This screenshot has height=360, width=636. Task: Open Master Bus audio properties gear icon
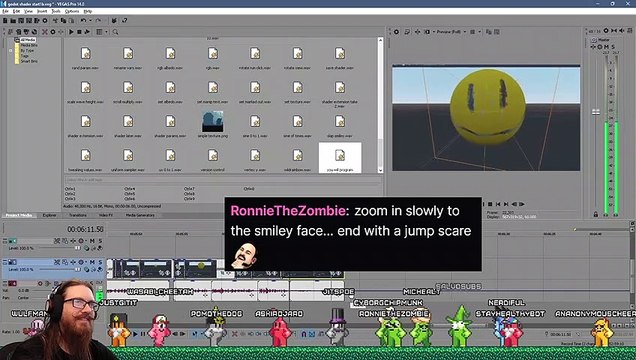point(606,31)
